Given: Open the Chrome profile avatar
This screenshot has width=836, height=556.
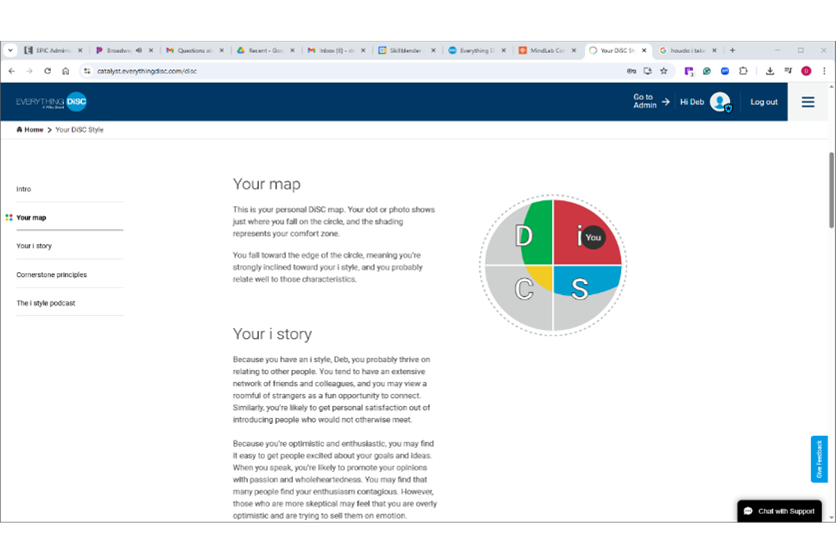Looking at the screenshot, I should [806, 71].
